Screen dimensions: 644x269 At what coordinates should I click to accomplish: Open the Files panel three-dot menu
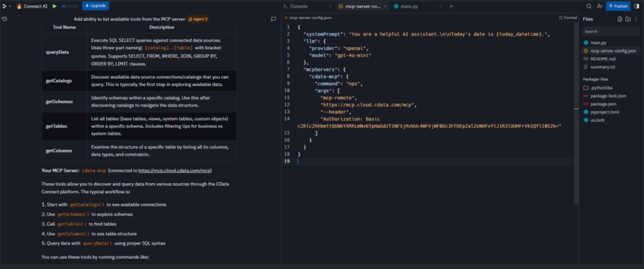pyautogui.click(x=636, y=19)
